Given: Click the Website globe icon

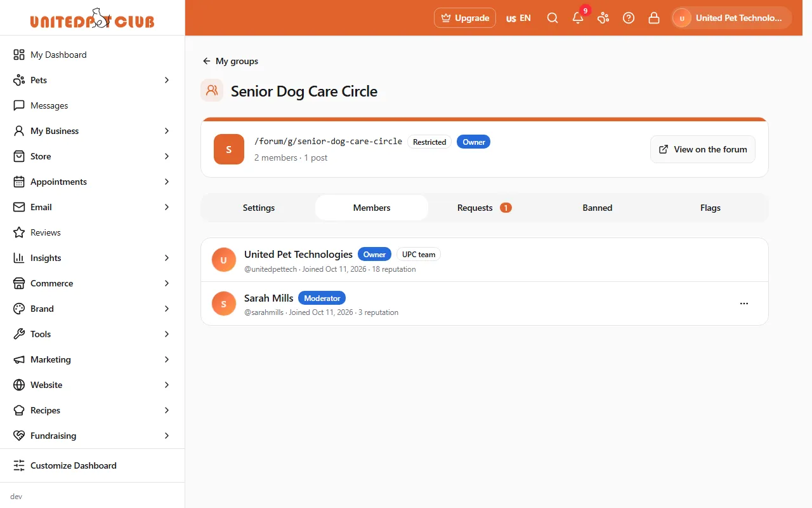Looking at the screenshot, I should pyautogui.click(x=19, y=385).
